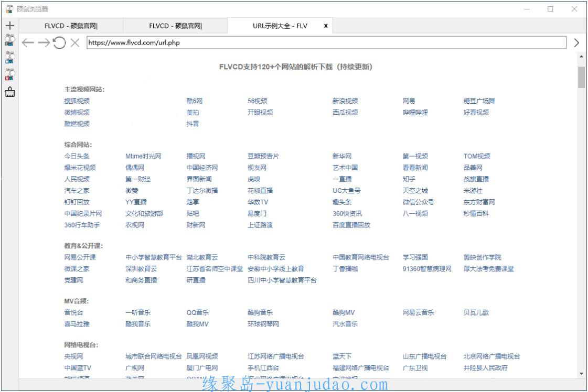Go back to the previous page
The image size is (588, 392).
click(28, 43)
